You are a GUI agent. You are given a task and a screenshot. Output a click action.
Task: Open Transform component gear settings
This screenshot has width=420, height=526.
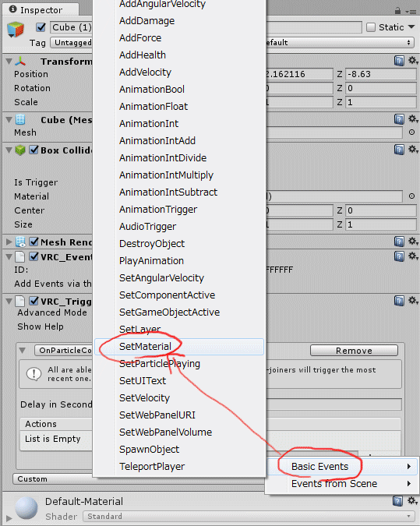click(413, 61)
